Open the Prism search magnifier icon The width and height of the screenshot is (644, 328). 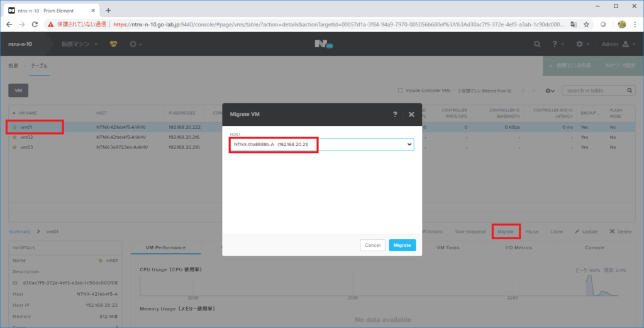[x=537, y=44]
